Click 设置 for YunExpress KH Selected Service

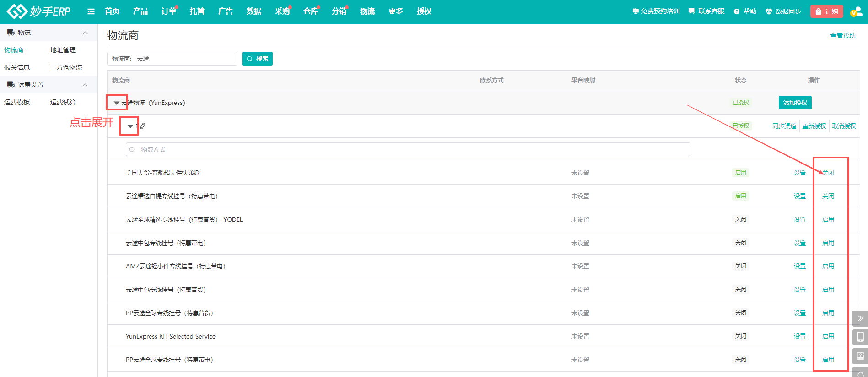tap(800, 336)
